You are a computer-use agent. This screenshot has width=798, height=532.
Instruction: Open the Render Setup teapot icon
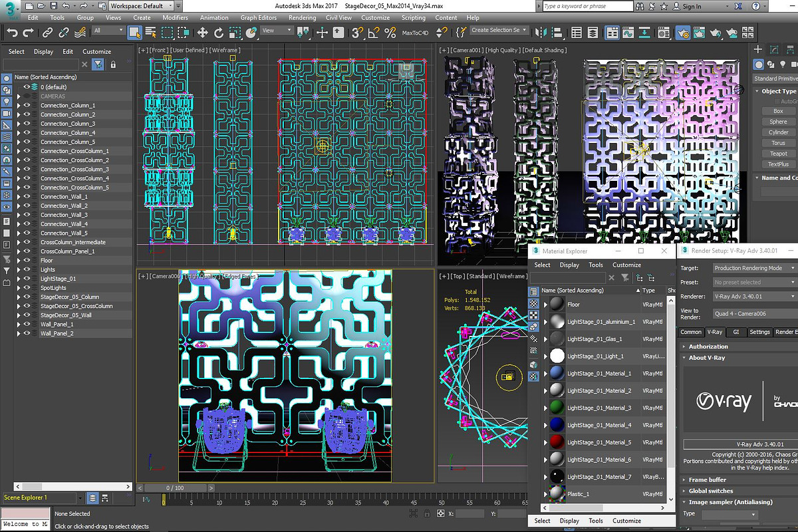(x=682, y=32)
